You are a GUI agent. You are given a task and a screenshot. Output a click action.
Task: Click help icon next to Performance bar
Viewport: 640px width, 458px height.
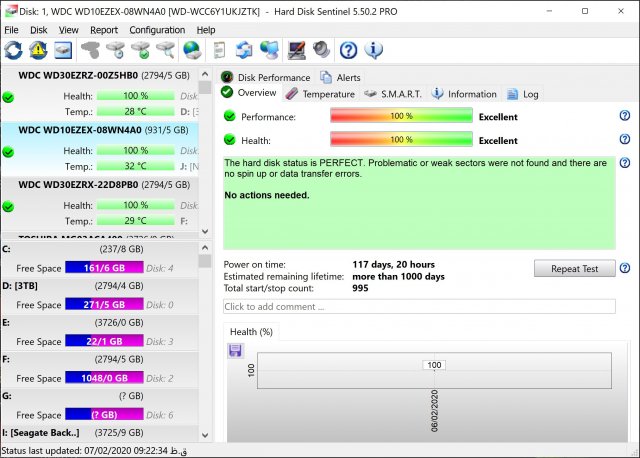624,116
